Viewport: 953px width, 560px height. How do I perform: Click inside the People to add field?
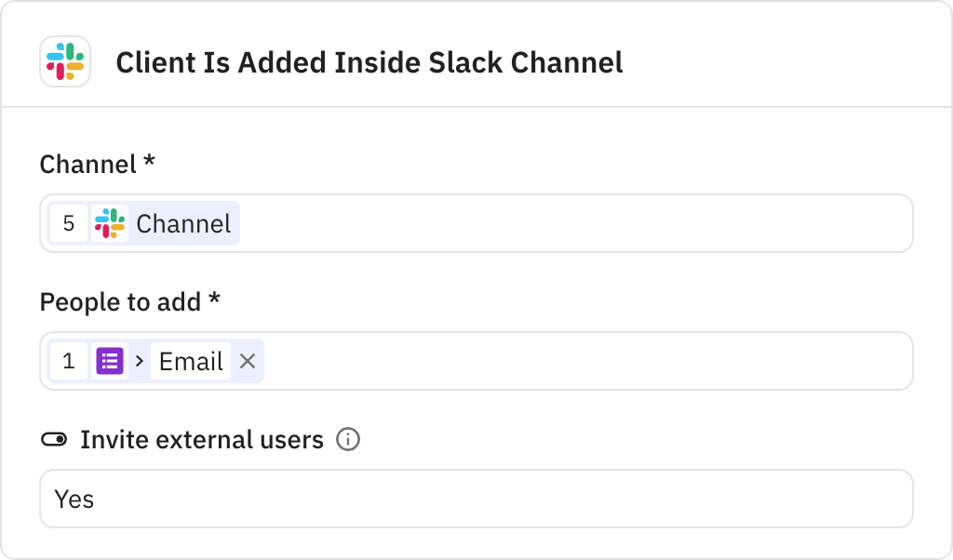point(558,361)
